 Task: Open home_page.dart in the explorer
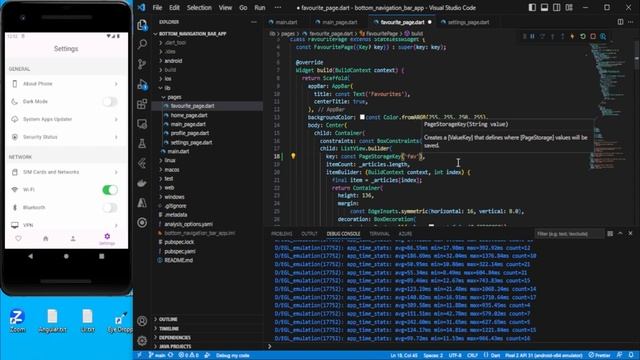tap(189, 116)
